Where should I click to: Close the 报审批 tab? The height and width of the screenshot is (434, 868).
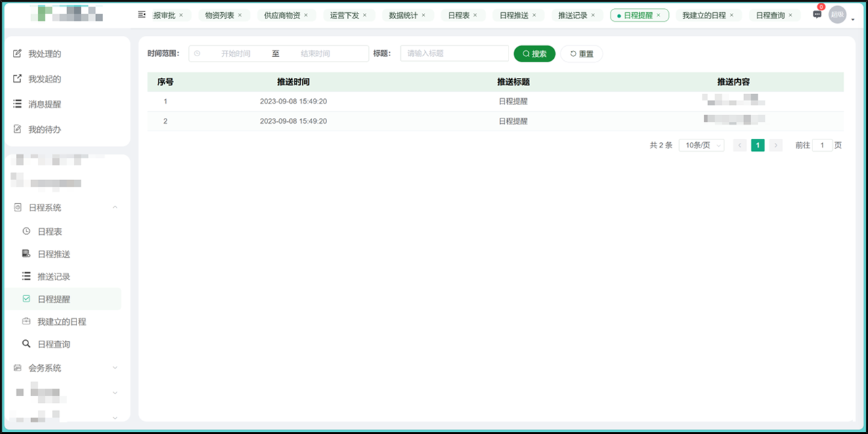click(x=181, y=15)
